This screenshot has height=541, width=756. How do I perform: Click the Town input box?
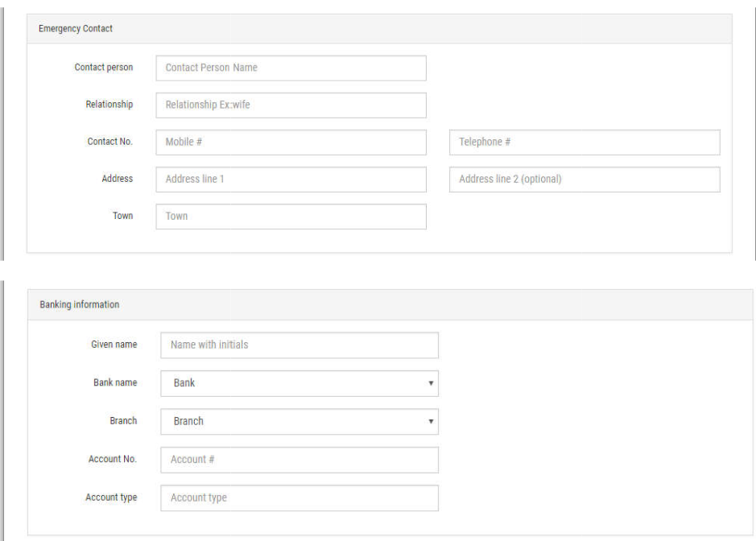pos(291,216)
